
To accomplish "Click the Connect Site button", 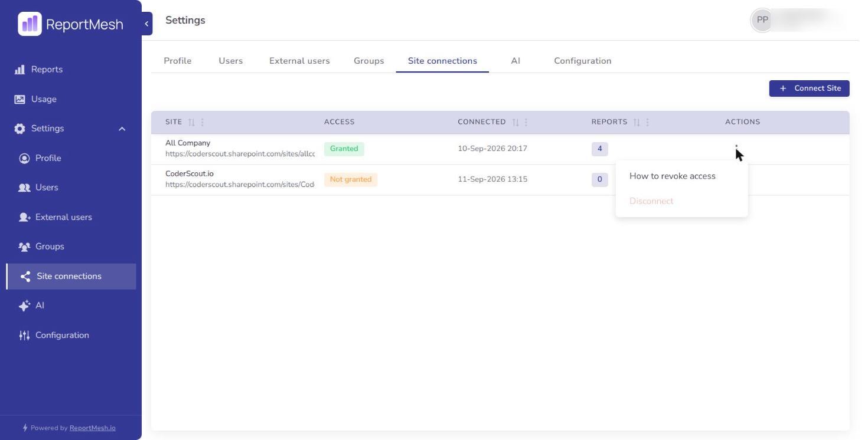I will [x=810, y=88].
